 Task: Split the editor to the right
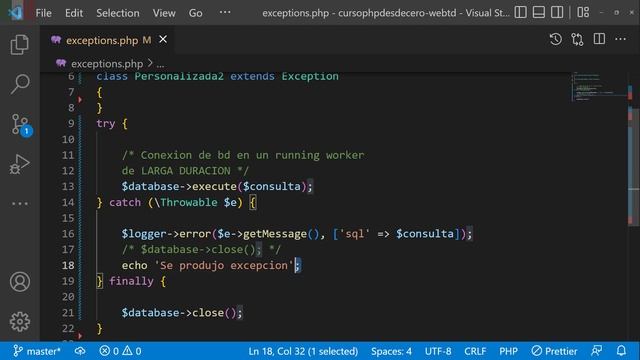click(599, 39)
